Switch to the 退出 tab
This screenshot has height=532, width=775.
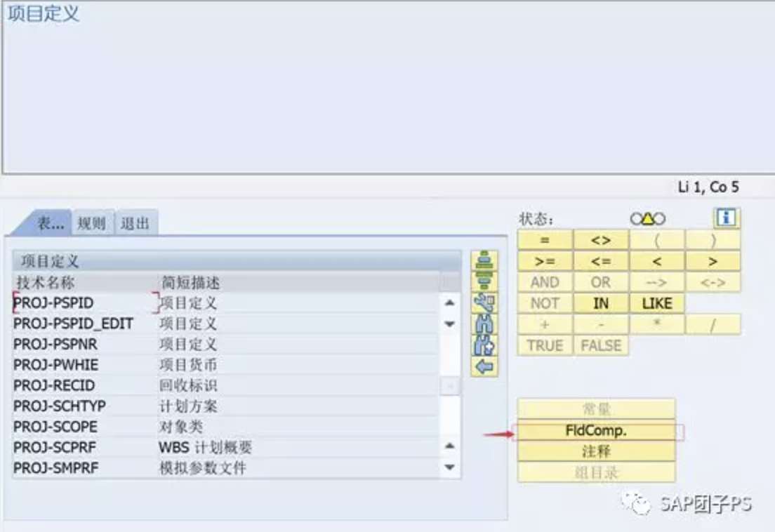point(135,223)
